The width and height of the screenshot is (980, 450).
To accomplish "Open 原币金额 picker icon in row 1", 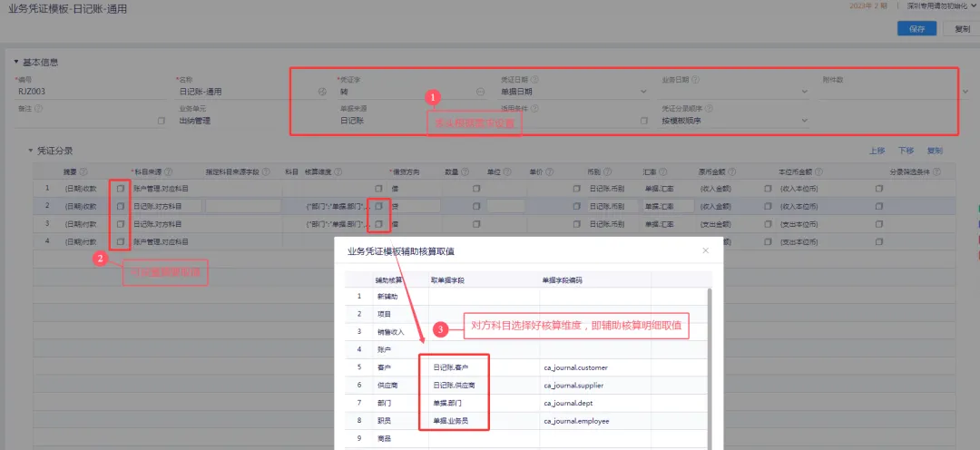I will 767,188.
